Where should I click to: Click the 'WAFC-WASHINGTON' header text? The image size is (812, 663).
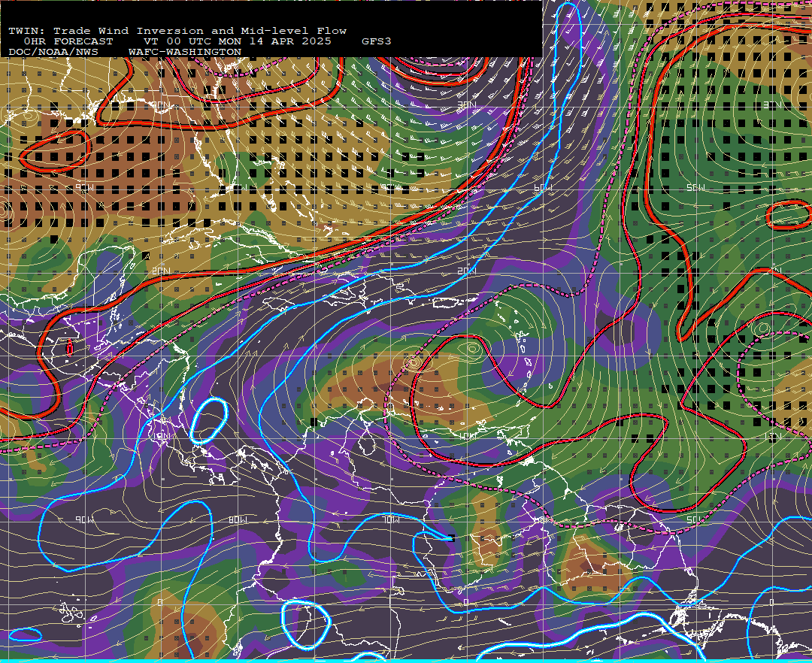click(x=185, y=53)
